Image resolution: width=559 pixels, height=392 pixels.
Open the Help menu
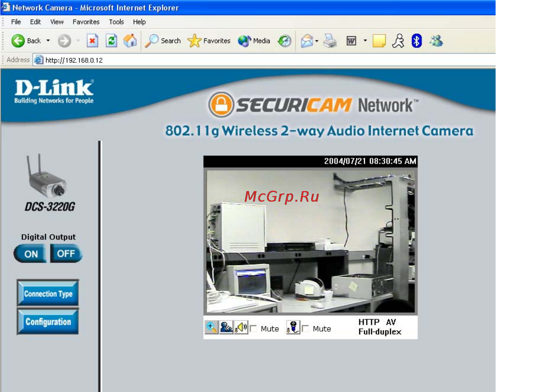[x=139, y=22]
